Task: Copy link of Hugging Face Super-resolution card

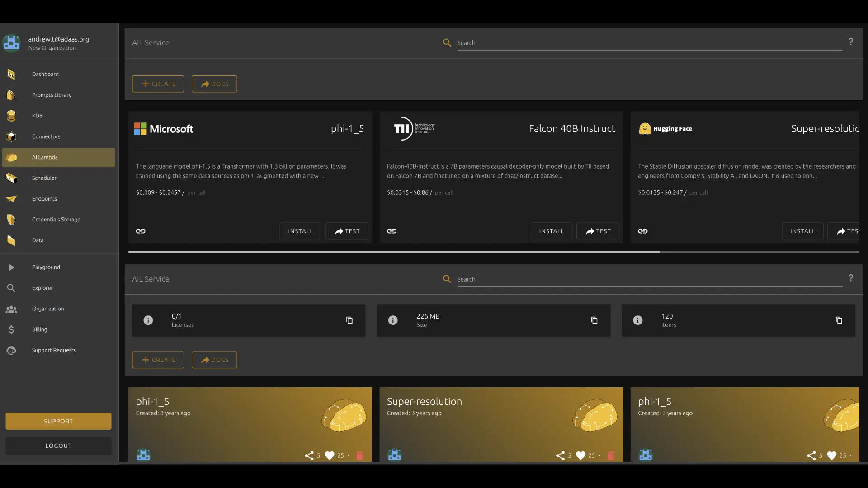Action: [x=643, y=231]
